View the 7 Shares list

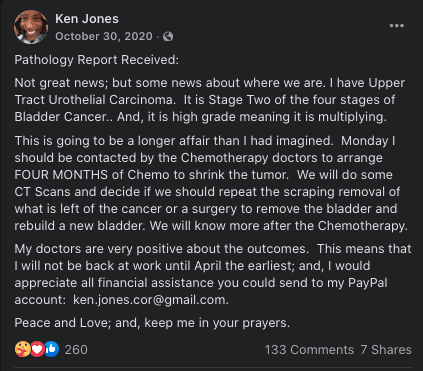(x=386, y=350)
